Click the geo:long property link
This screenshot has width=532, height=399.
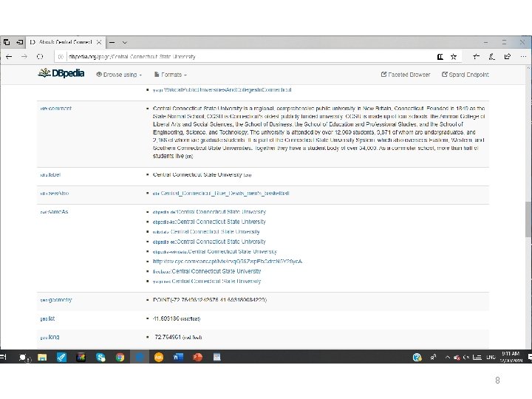point(50,337)
